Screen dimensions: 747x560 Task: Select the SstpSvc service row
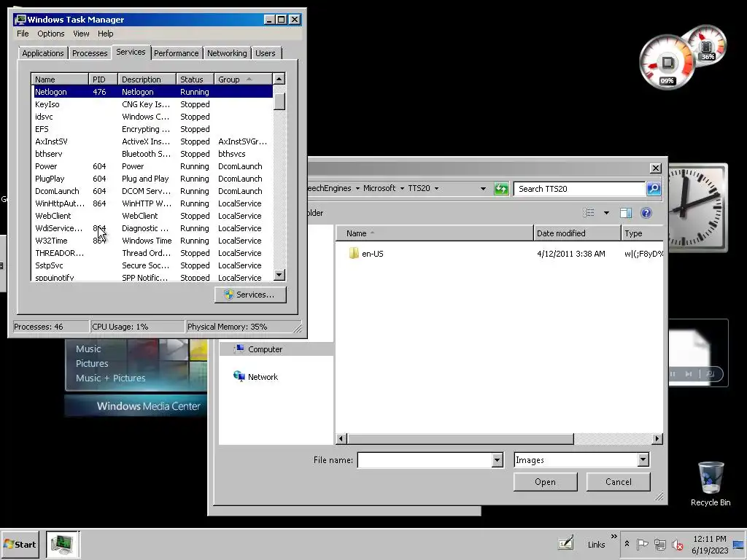pos(152,265)
